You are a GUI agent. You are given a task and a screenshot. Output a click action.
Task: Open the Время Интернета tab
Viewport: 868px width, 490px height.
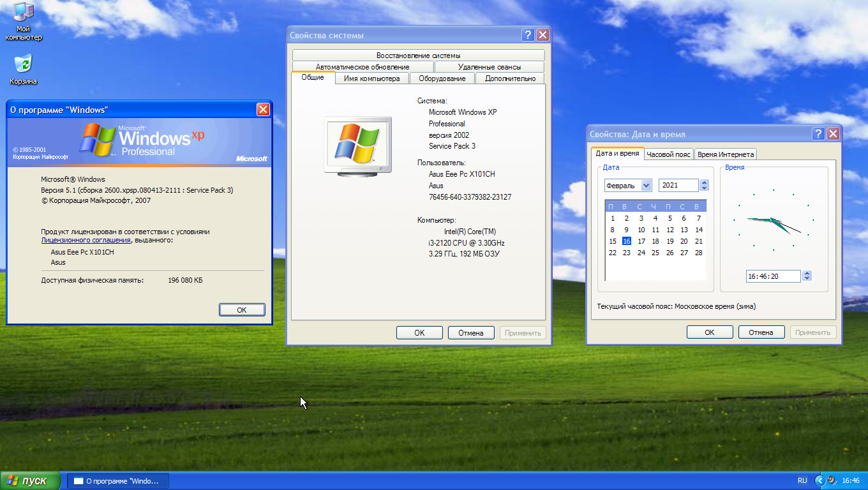pos(725,154)
